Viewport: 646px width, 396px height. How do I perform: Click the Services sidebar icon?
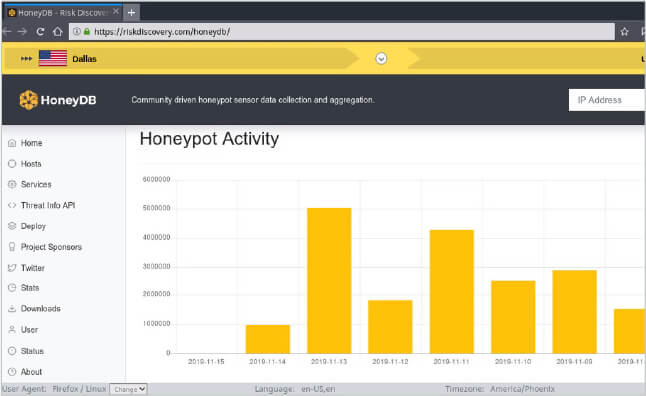pos(12,184)
